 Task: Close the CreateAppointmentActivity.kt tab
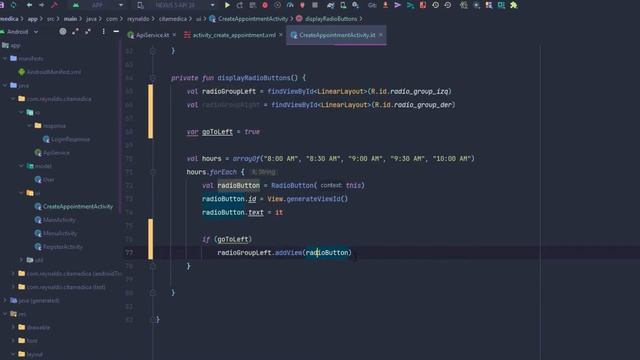381,35
